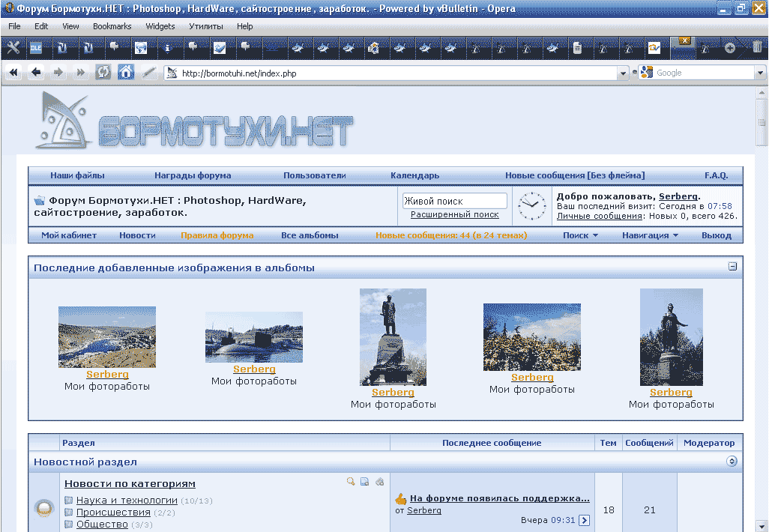Screen dimensions: 769x532
Task: Open Наши файлы link
Action: (x=77, y=175)
